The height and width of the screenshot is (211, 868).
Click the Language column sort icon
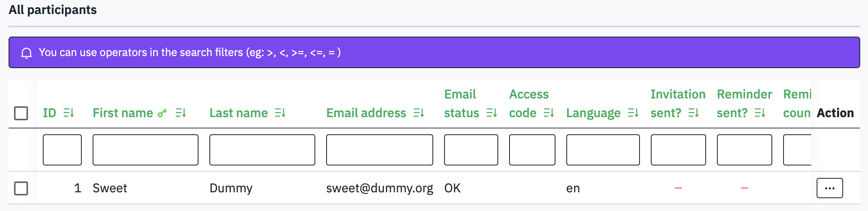(x=633, y=113)
